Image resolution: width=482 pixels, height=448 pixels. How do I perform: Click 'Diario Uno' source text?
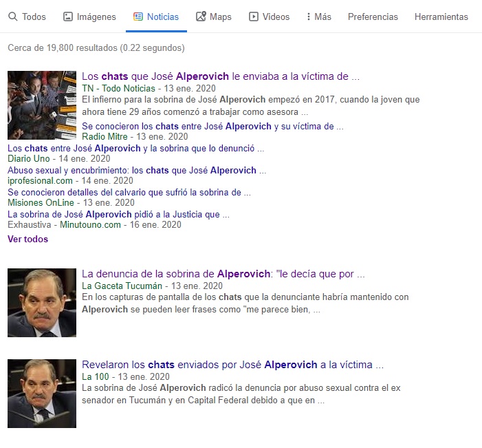(29, 158)
